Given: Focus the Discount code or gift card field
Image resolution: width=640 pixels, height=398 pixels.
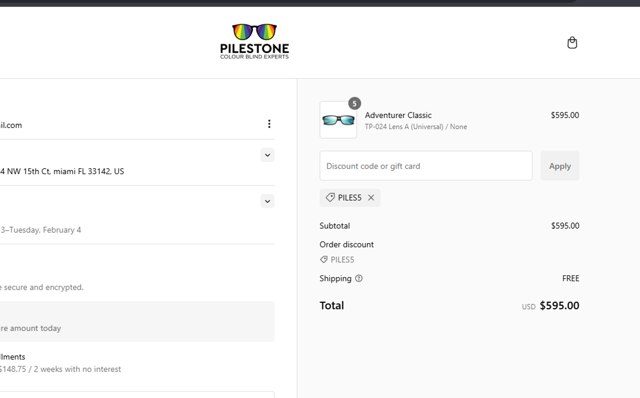Looking at the screenshot, I should pos(426,166).
